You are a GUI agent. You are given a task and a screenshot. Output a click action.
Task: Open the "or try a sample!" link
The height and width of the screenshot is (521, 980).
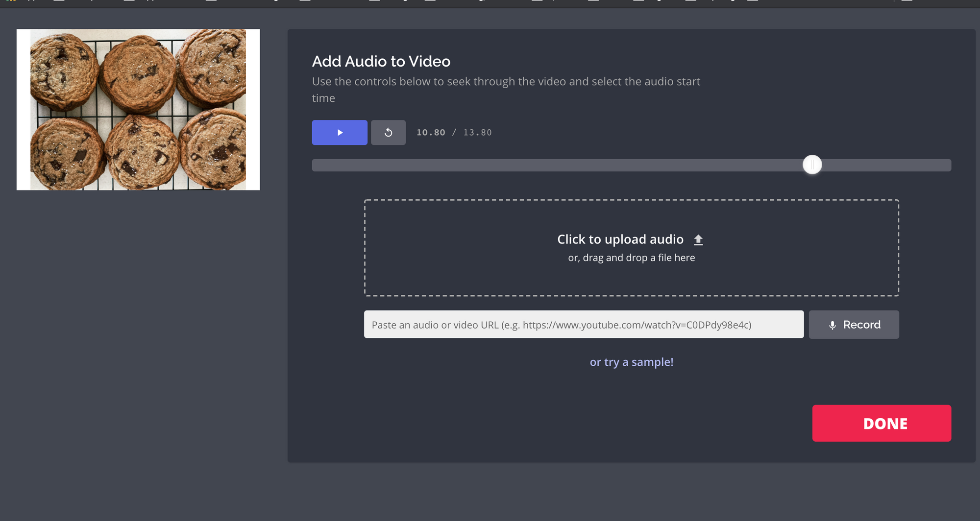point(631,362)
